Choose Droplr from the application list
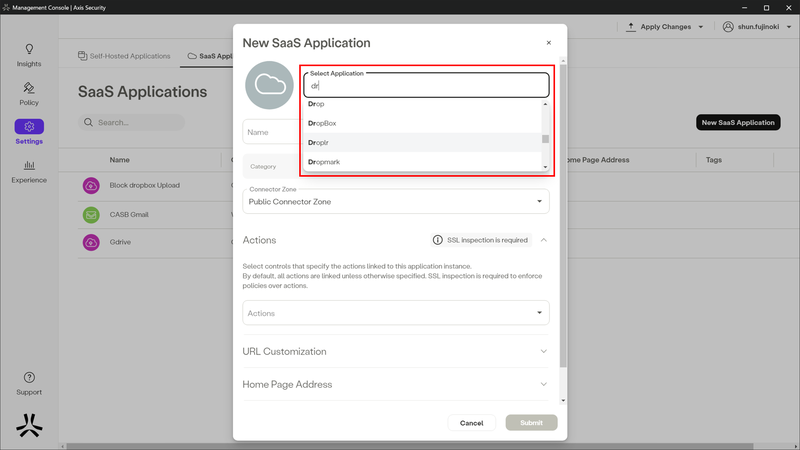Viewport: 800px width, 450px height. tap(422, 142)
